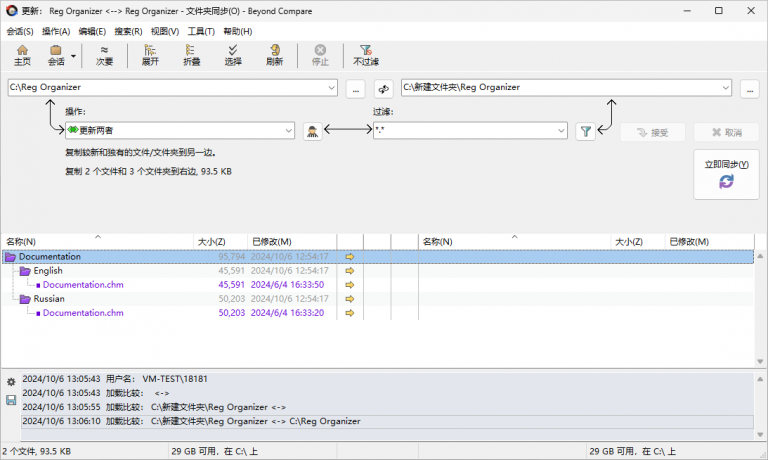Click the 选择 select toolbar icon

click(233, 55)
